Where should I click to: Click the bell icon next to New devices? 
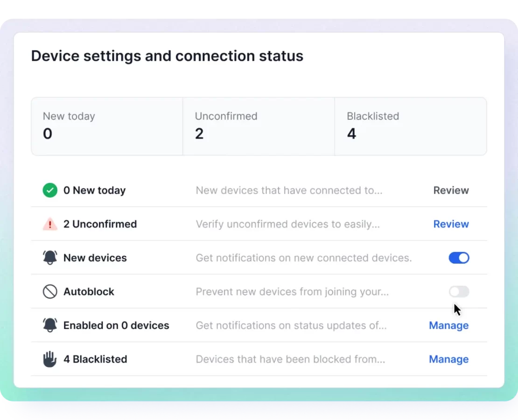click(x=50, y=258)
